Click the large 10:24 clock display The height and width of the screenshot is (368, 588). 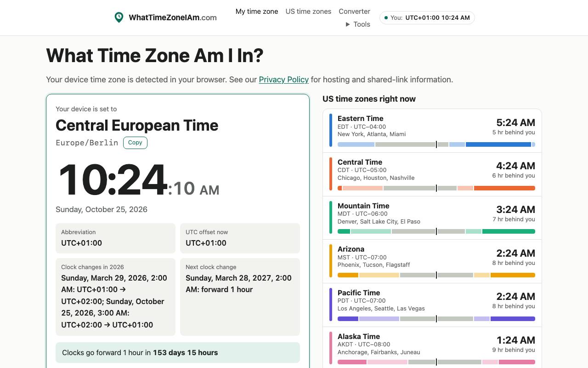[113, 180]
